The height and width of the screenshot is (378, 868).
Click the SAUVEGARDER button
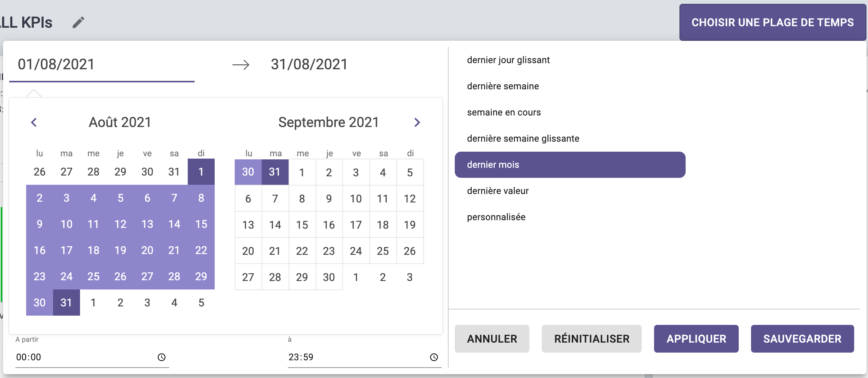click(x=802, y=339)
